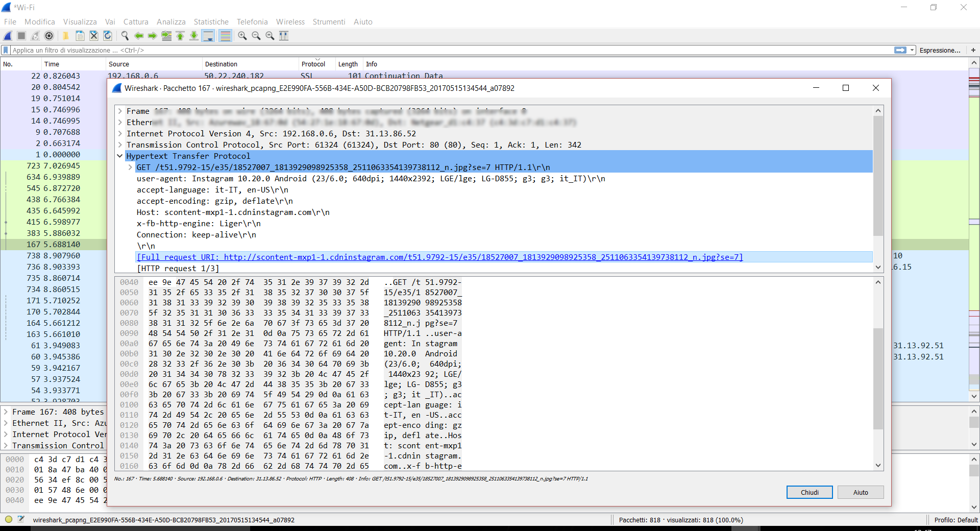Open expert information status icon
This screenshot has width=980, height=531.
click(8, 520)
